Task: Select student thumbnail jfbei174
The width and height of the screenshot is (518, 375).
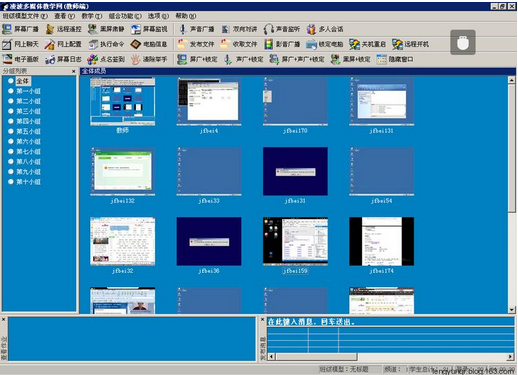Action: point(382,242)
